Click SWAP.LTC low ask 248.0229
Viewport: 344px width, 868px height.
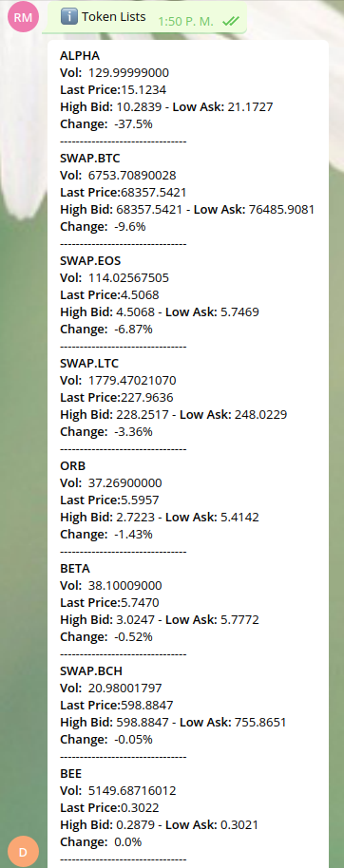(x=261, y=415)
